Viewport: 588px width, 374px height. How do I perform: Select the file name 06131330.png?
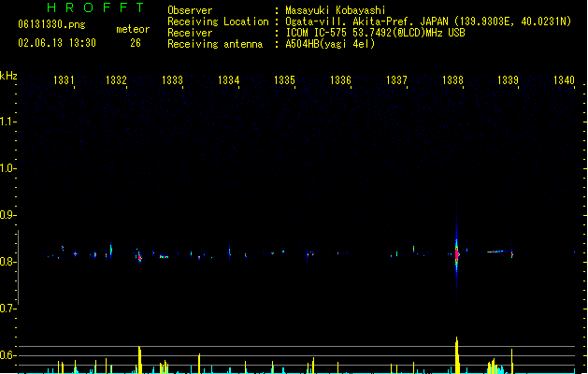pos(51,24)
